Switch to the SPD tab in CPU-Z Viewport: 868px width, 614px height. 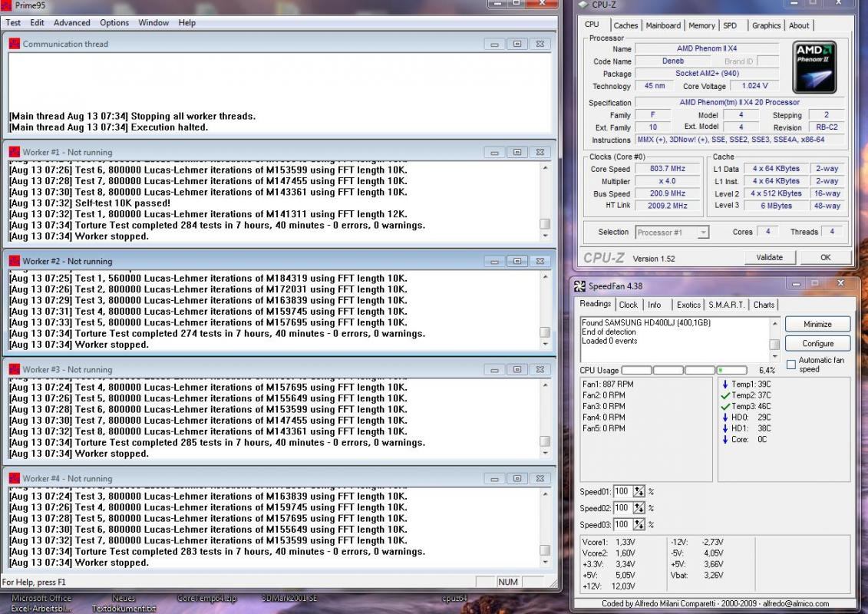730,25
